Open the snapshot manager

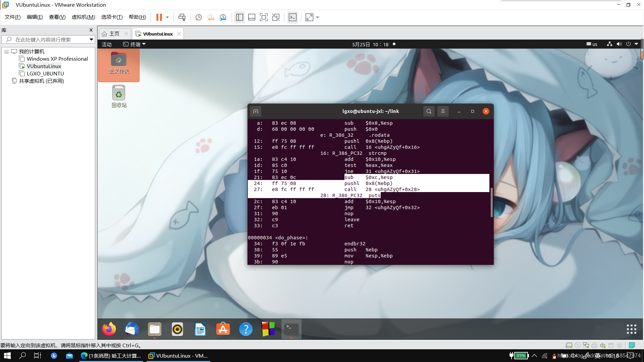point(223,17)
